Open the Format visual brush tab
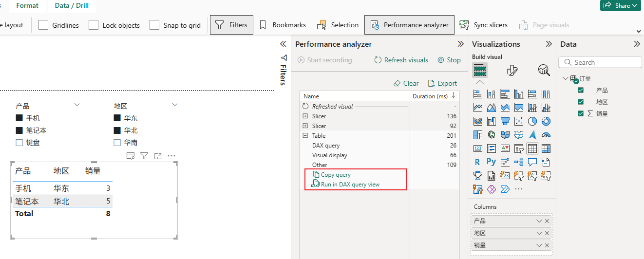Viewport: 644px width, 259px height. click(512, 71)
